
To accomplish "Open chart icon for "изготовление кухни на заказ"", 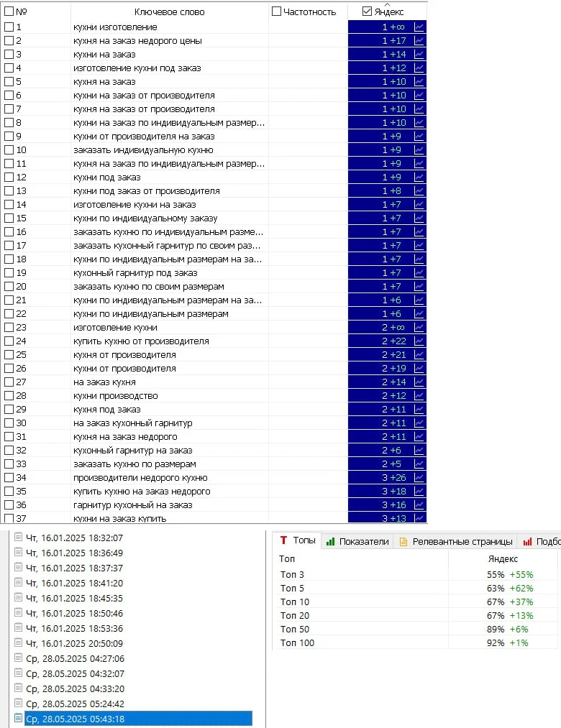I will pyautogui.click(x=419, y=205).
